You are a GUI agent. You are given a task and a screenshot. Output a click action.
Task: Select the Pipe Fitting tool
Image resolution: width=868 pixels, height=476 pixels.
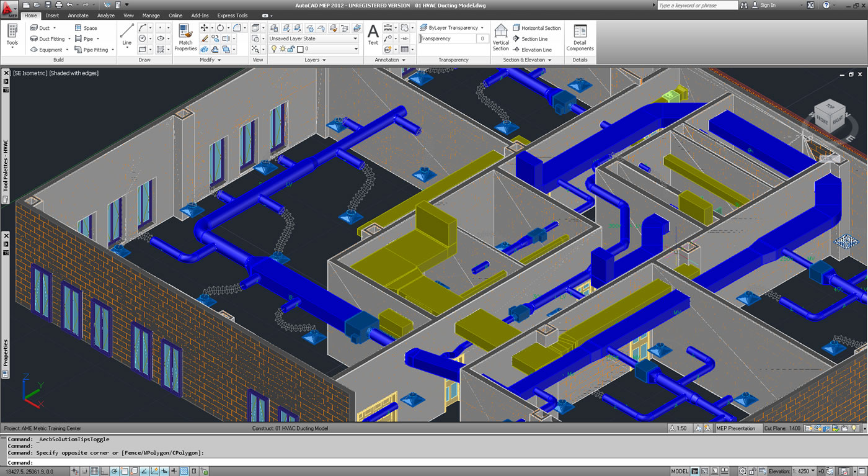pyautogui.click(x=94, y=50)
